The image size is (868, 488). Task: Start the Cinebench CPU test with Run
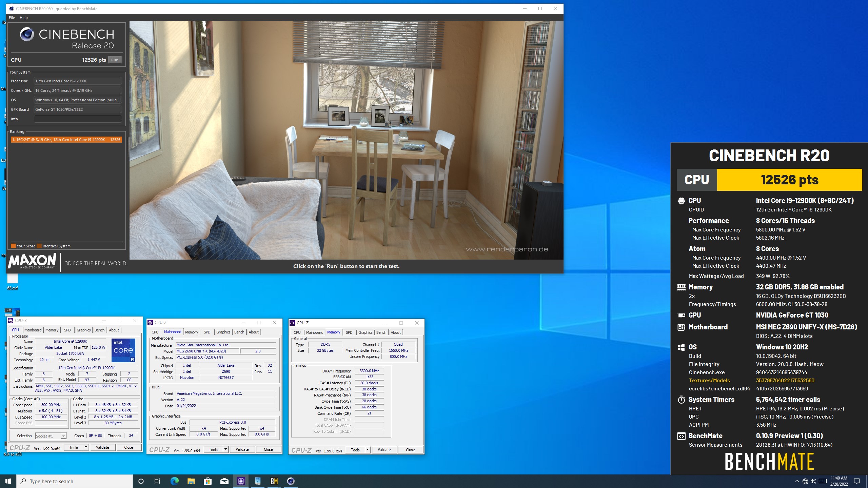(x=115, y=60)
